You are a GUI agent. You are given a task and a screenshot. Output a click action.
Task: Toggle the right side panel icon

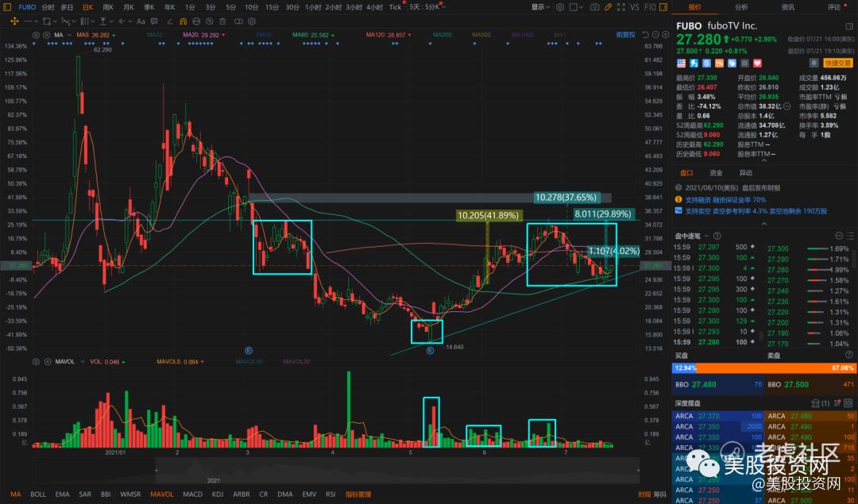[663, 7]
